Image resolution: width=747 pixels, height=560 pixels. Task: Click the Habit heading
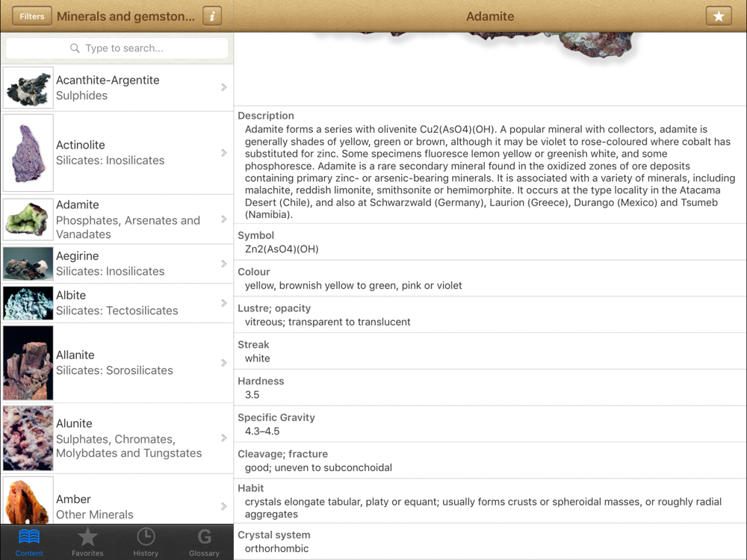(250, 488)
